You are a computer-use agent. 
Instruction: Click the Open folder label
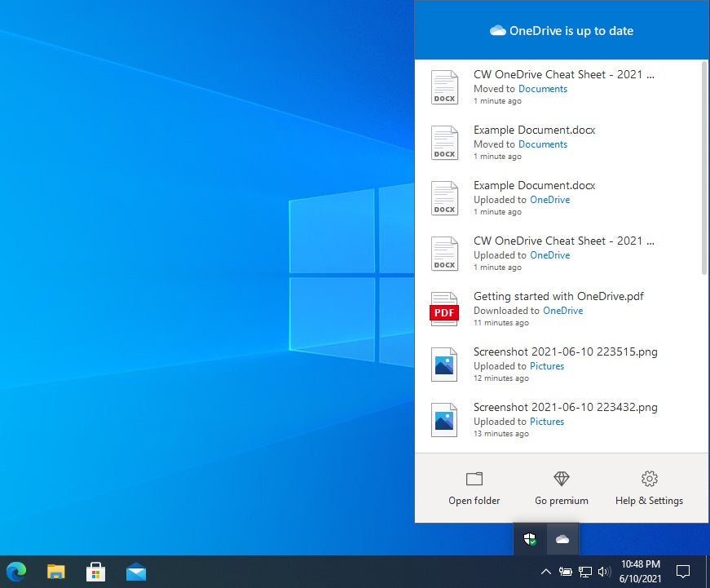click(x=474, y=501)
